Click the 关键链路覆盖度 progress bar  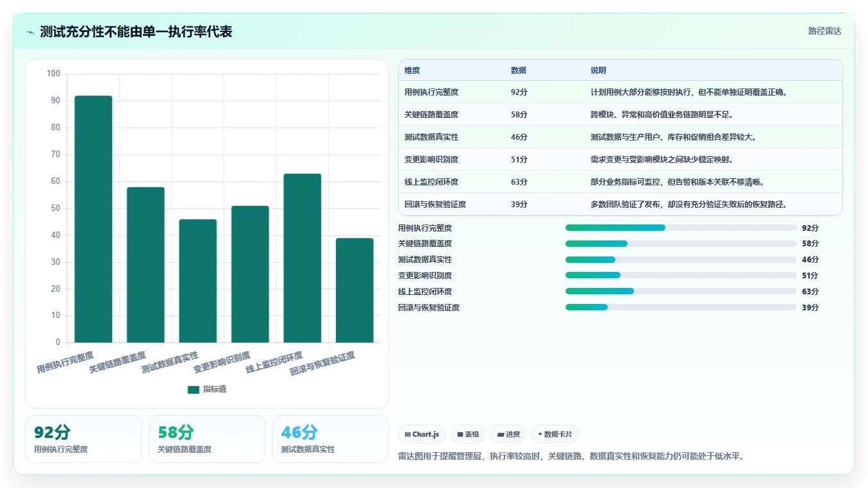pyautogui.click(x=681, y=244)
